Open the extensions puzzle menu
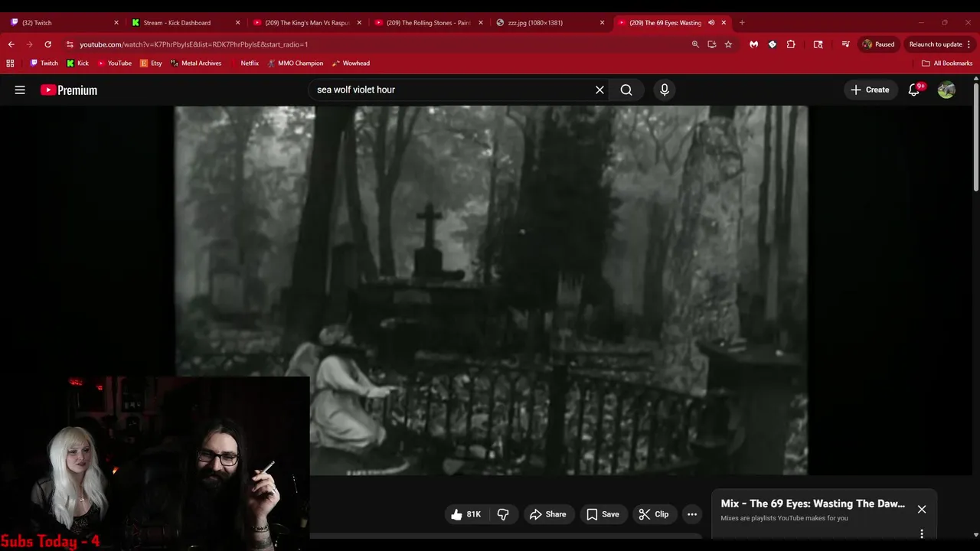Viewport: 980px width, 551px height. (x=791, y=44)
